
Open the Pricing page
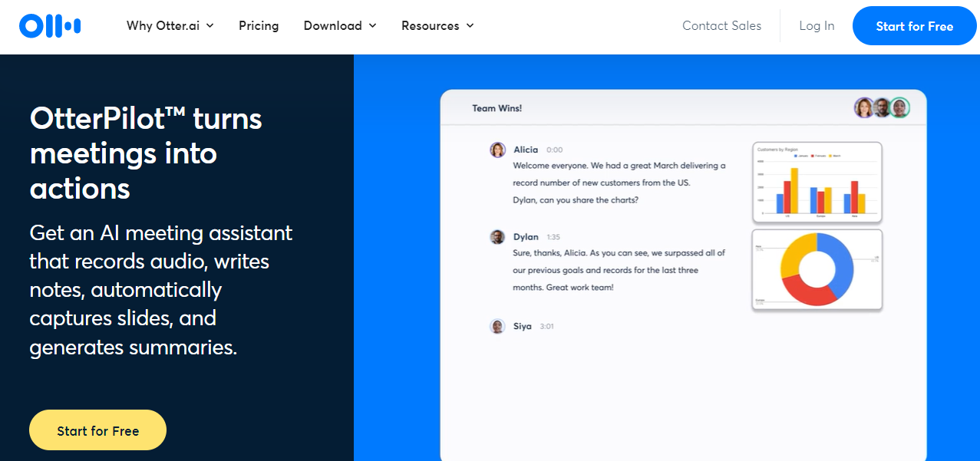[259, 26]
